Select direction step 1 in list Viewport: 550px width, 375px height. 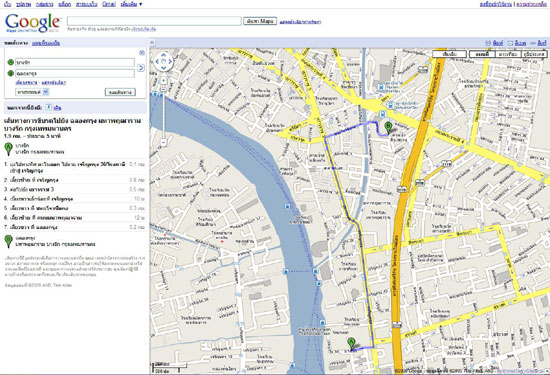coord(75,167)
